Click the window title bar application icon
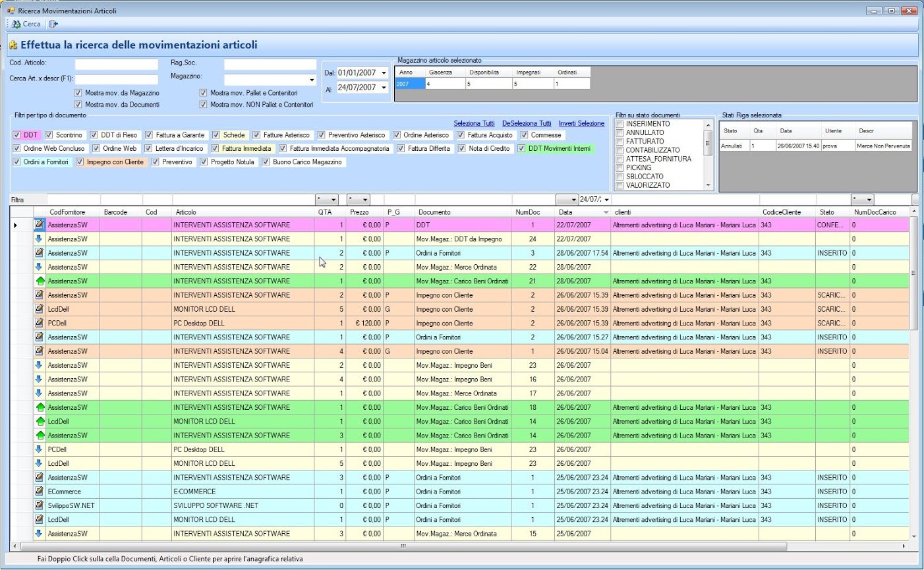Viewport: 924px width, 570px height. [11, 11]
